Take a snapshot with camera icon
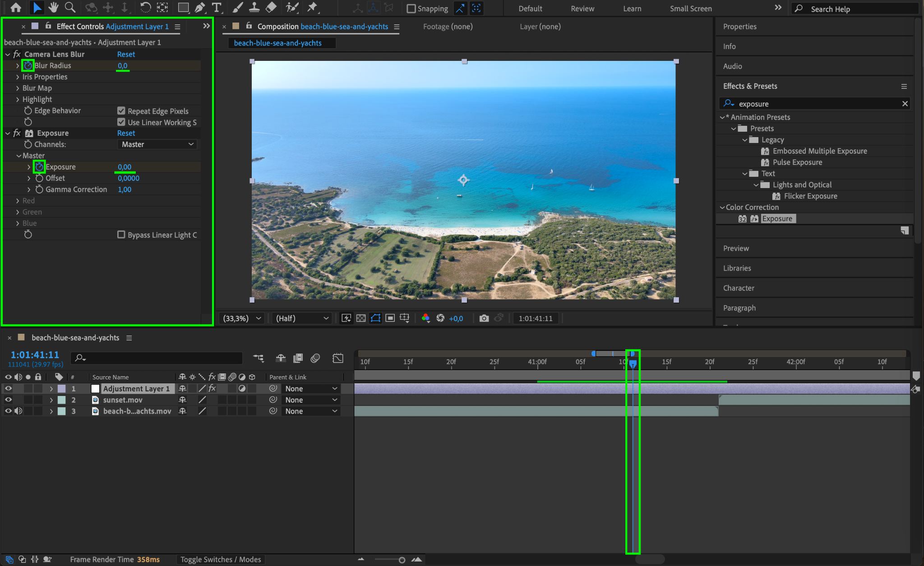This screenshot has width=924, height=566. (x=484, y=318)
